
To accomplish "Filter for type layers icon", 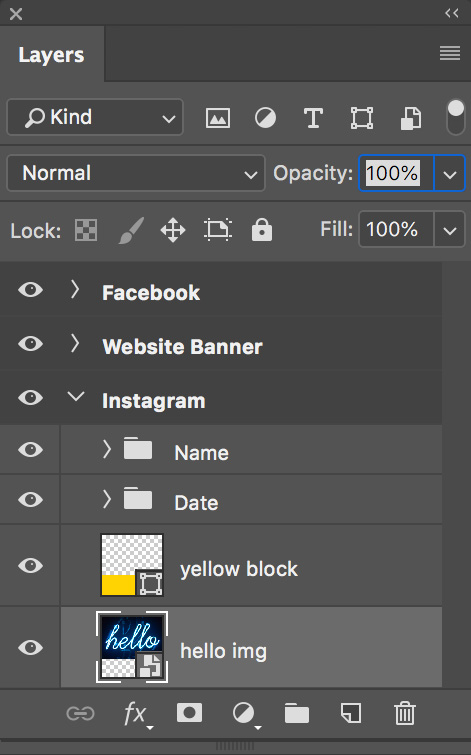I will (x=313, y=117).
